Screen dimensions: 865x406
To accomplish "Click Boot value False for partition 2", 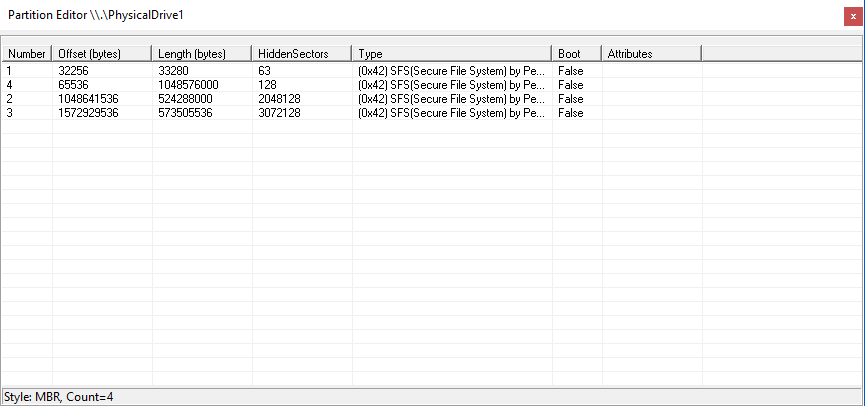I will (x=570, y=99).
